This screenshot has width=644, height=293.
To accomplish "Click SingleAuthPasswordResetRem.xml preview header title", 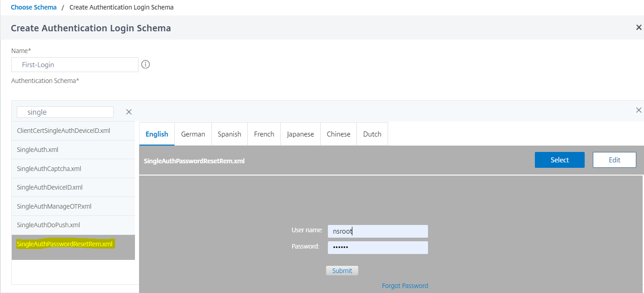I will [x=194, y=161].
